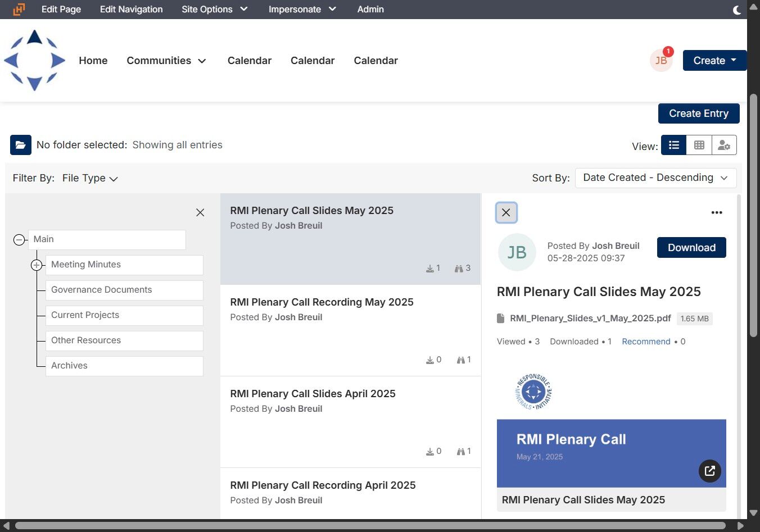
Task: Toggle dark mode moon icon
Action: (x=737, y=10)
